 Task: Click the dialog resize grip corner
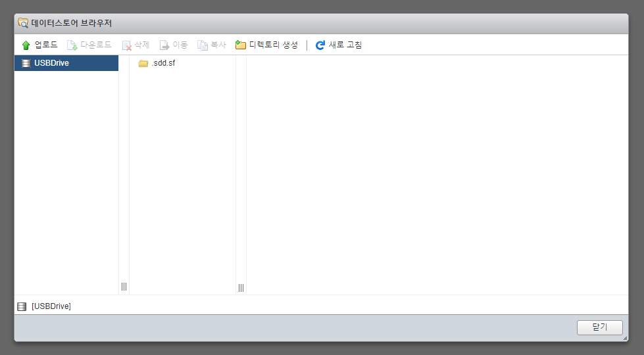tap(625, 338)
